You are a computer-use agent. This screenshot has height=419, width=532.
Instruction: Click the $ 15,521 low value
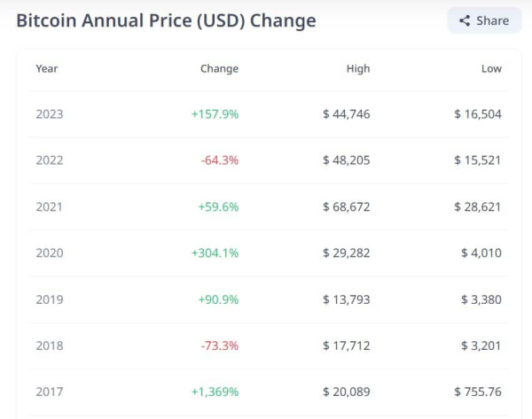coord(478,160)
